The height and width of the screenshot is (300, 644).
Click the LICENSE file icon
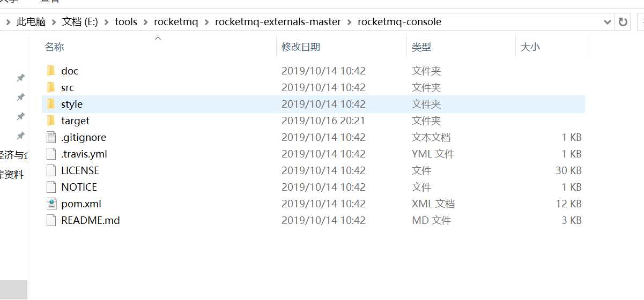point(51,170)
